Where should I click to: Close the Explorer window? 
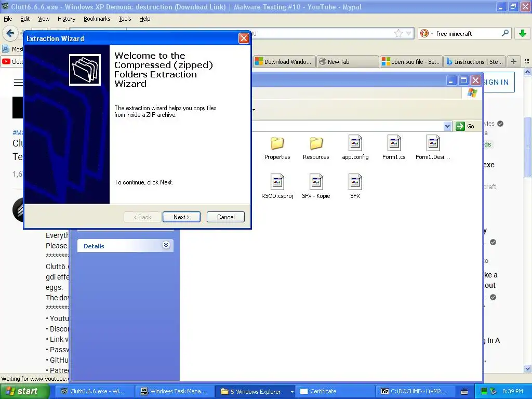click(476, 81)
